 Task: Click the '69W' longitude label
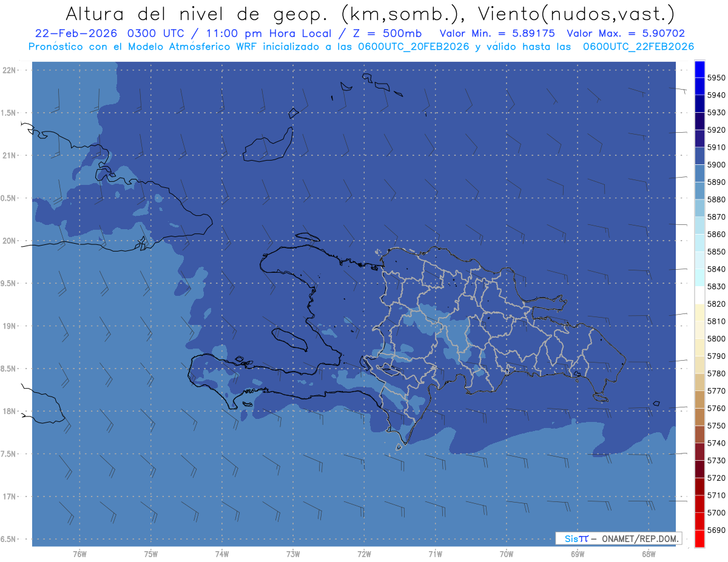(x=577, y=554)
